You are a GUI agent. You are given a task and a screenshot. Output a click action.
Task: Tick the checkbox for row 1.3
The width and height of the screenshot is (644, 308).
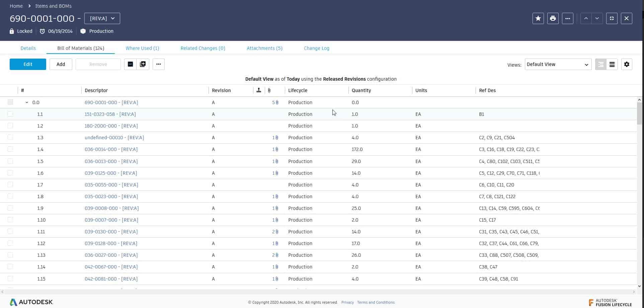coord(10,137)
